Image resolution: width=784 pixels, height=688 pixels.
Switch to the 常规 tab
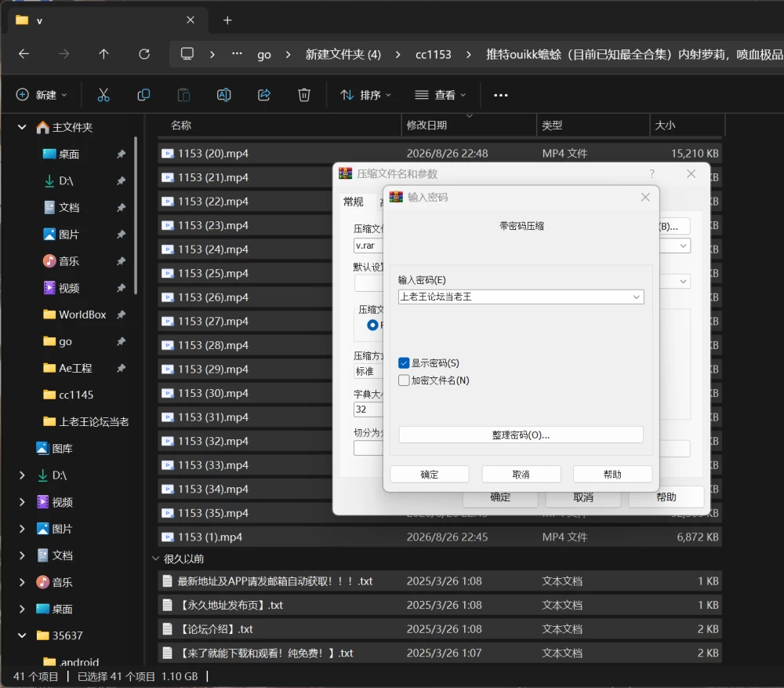pos(353,202)
